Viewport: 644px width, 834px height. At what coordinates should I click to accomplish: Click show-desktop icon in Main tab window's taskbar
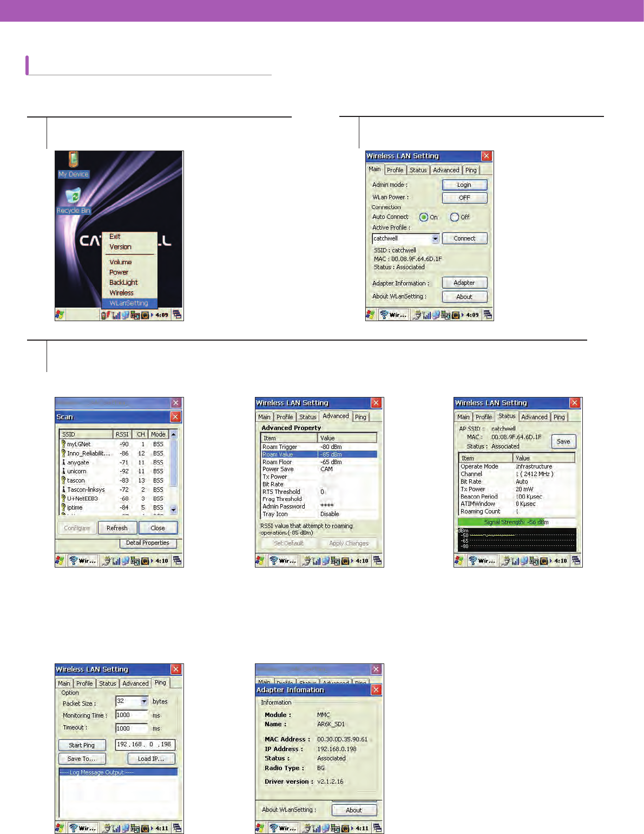(x=488, y=315)
